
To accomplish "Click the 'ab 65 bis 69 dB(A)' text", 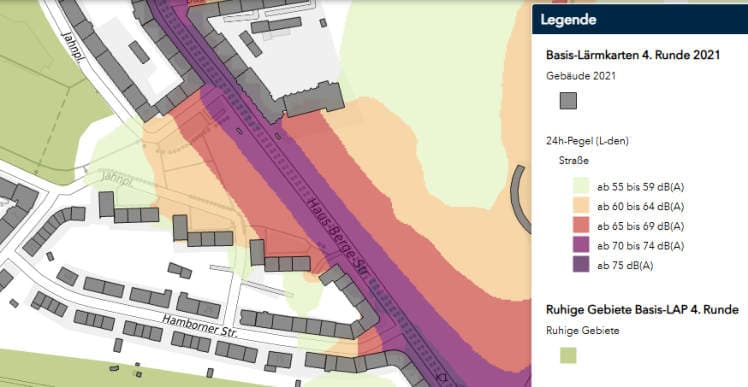I will coord(640,226).
